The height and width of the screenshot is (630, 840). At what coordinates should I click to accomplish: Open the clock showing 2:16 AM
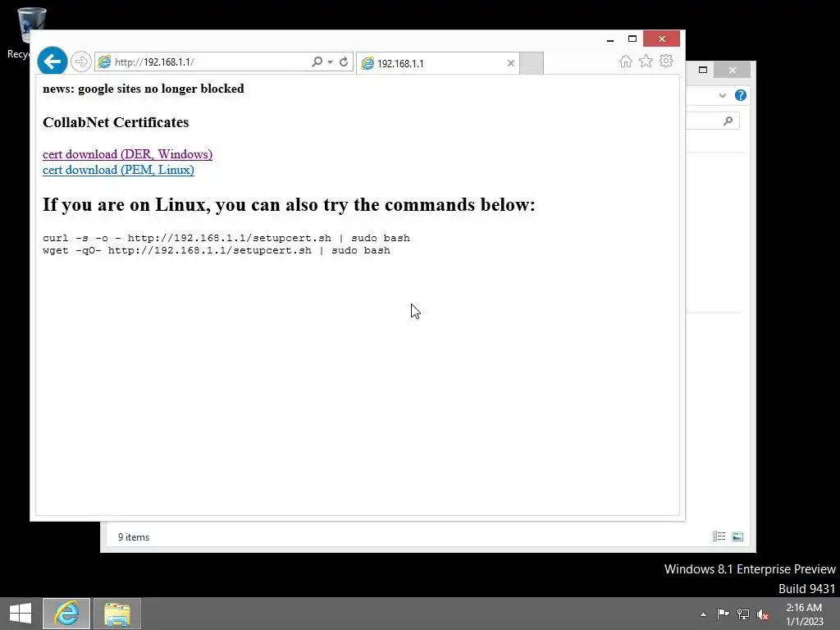(804, 614)
